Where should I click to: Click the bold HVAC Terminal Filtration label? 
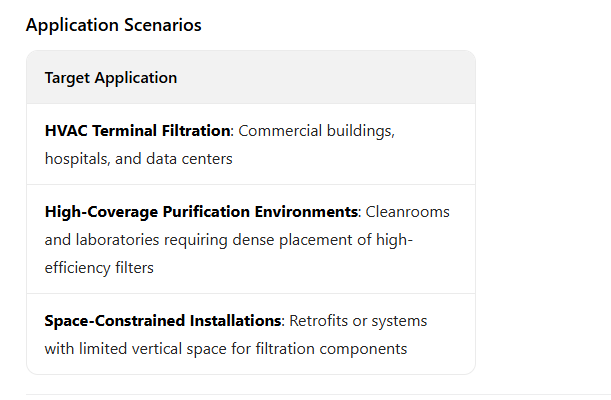(137, 131)
